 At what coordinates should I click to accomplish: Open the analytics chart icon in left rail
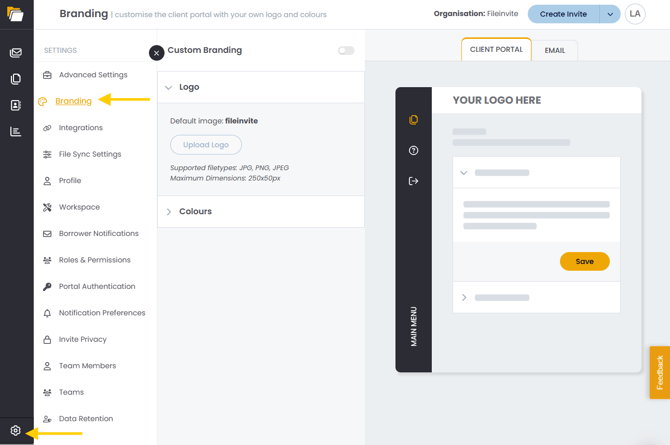click(x=16, y=131)
